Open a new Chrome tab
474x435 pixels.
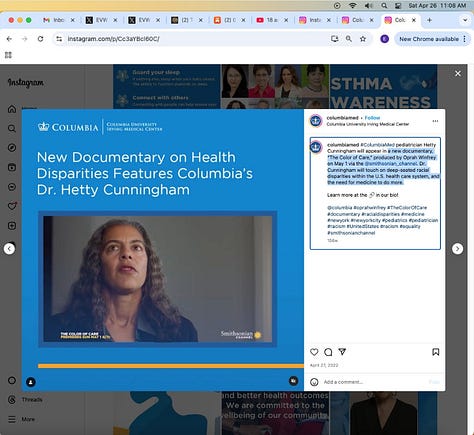tap(429, 20)
